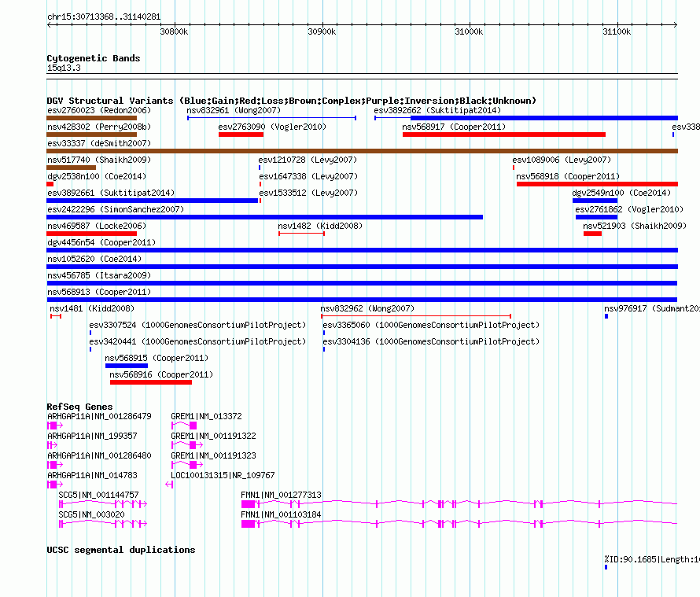Click nsv521903 (Shaikh2009) label

coord(635,226)
